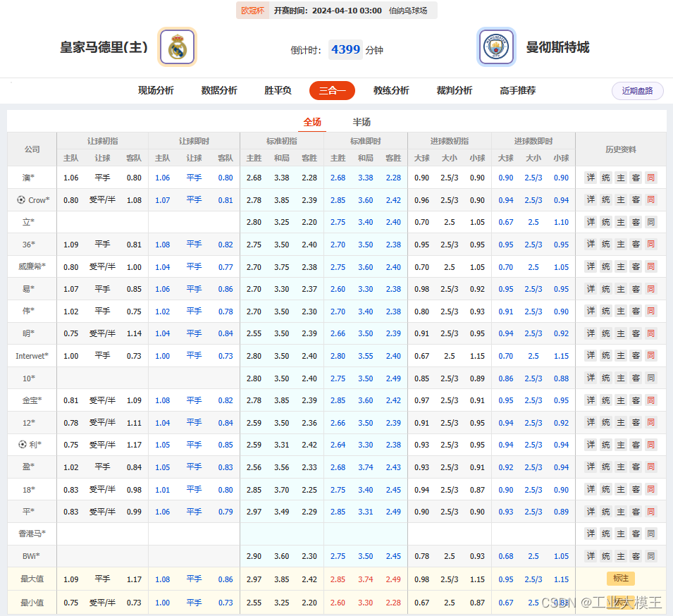Click 客 icon in 10* row

[636, 378]
